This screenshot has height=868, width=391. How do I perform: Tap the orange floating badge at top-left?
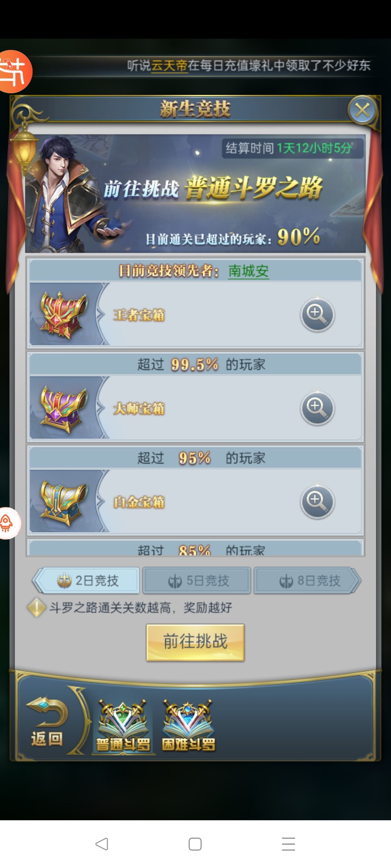click(15, 71)
